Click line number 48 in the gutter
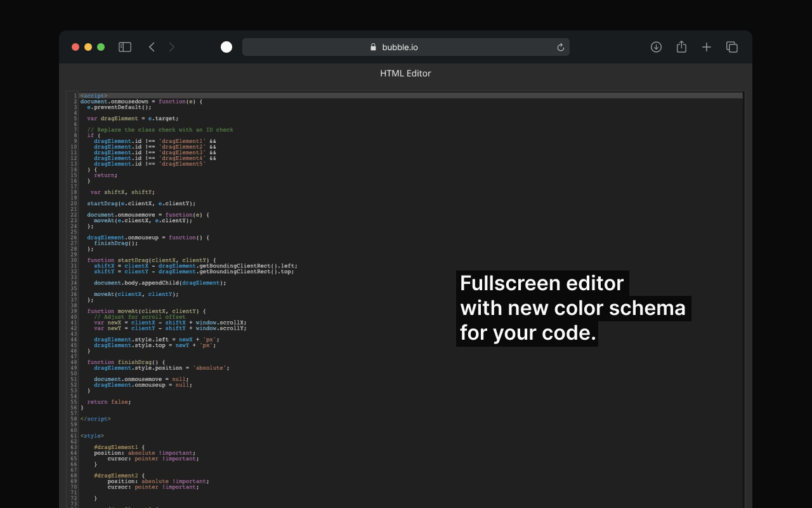The height and width of the screenshot is (508, 812). click(74, 362)
